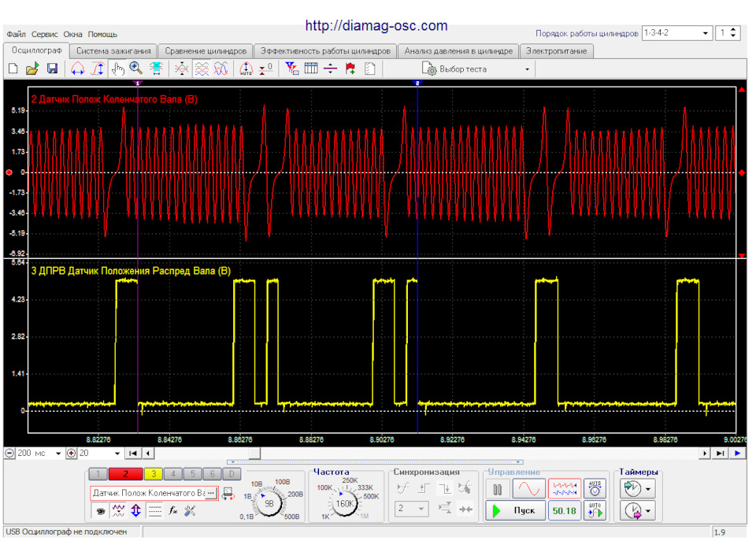This screenshot has width=756, height=541.
Task: Toggle channel 4 button
Action: click(173, 474)
